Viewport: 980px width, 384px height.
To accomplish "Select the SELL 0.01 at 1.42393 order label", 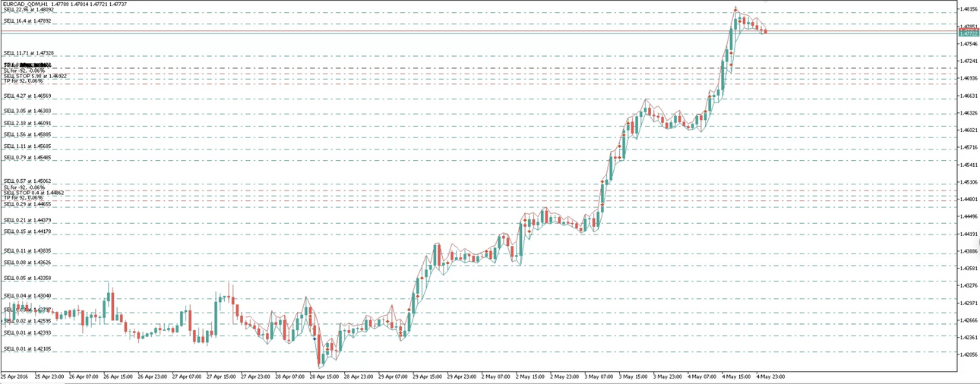I will point(27,332).
